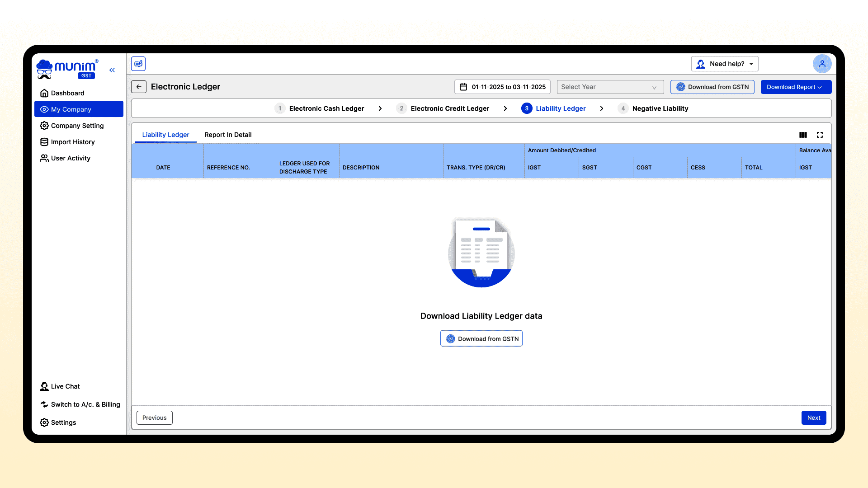Switch to A/c. & Billing
868x488 pixels.
pyautogui.click(x=85, y=404)
